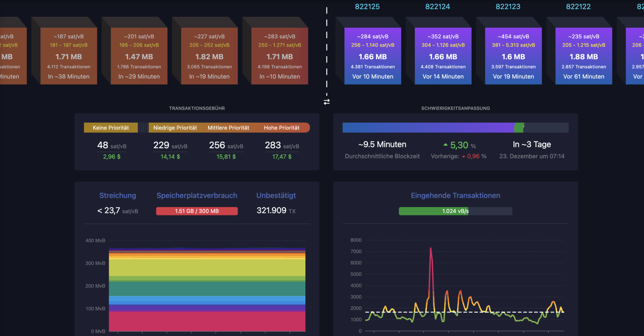644x336 pixels.
Task: Click the Eingehende Transaktionen heading
Action: click(455, 195)
